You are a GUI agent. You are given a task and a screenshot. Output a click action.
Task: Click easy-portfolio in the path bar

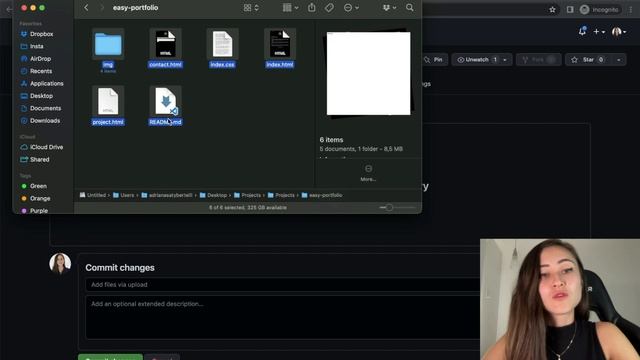tap(322, 195)
